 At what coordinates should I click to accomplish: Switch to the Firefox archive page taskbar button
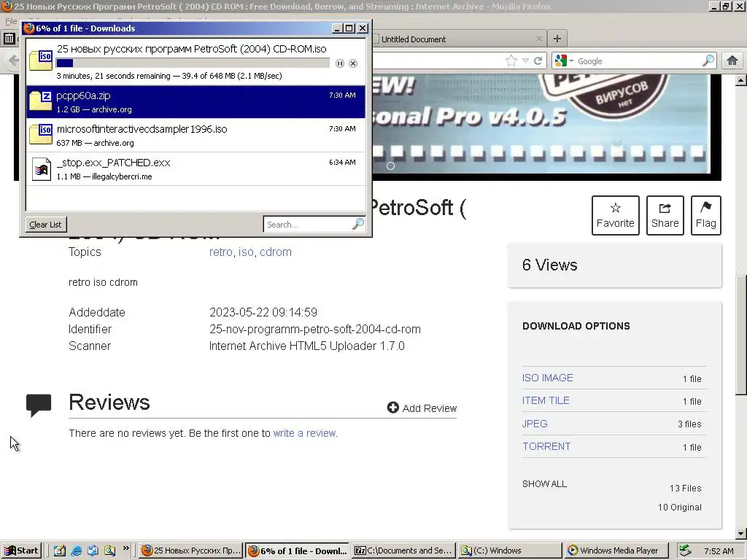pos(191,551)
